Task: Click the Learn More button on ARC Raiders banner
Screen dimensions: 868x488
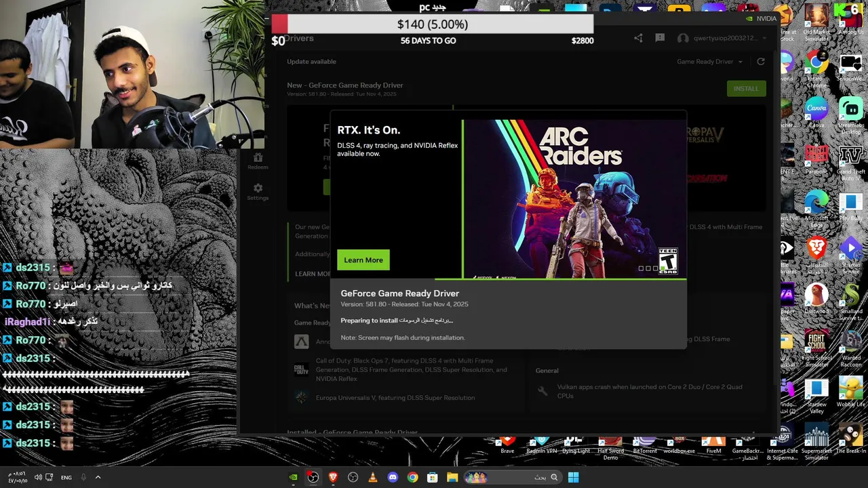Action: tap(363, 260)
